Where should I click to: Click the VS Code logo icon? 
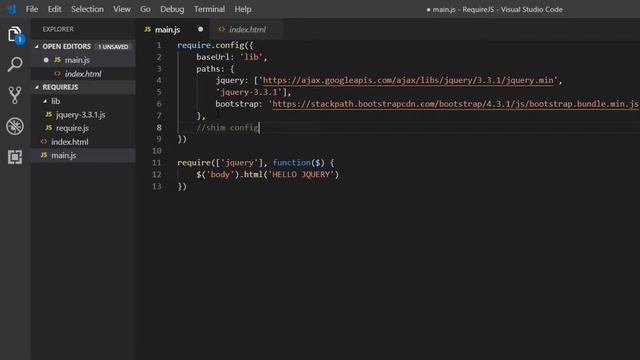[x=11, y=9]
